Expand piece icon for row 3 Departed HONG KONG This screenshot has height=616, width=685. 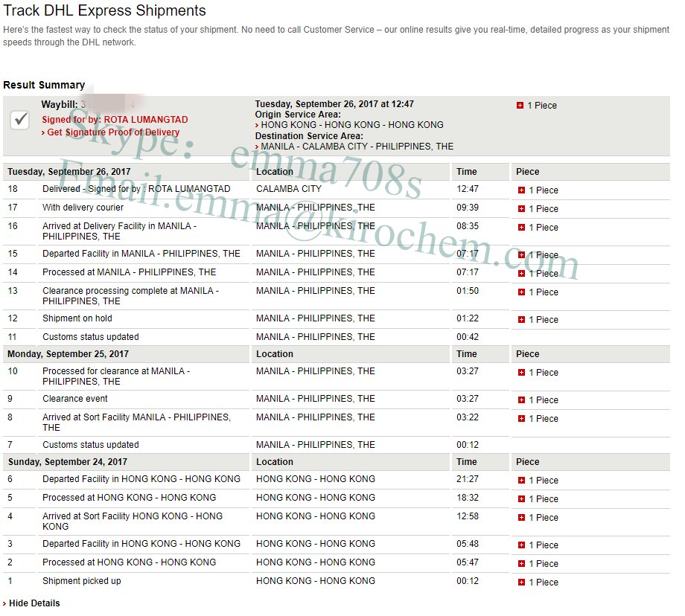coord(521,545)
